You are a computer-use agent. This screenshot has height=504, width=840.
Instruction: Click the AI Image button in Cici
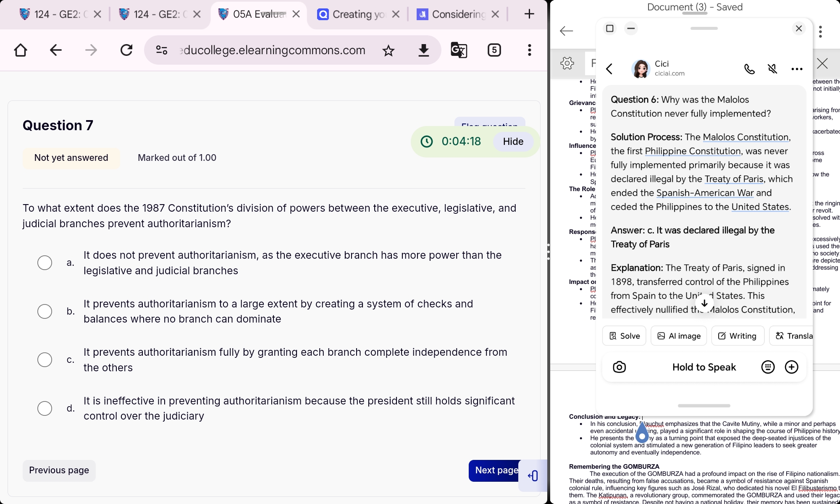coord(679,336)
